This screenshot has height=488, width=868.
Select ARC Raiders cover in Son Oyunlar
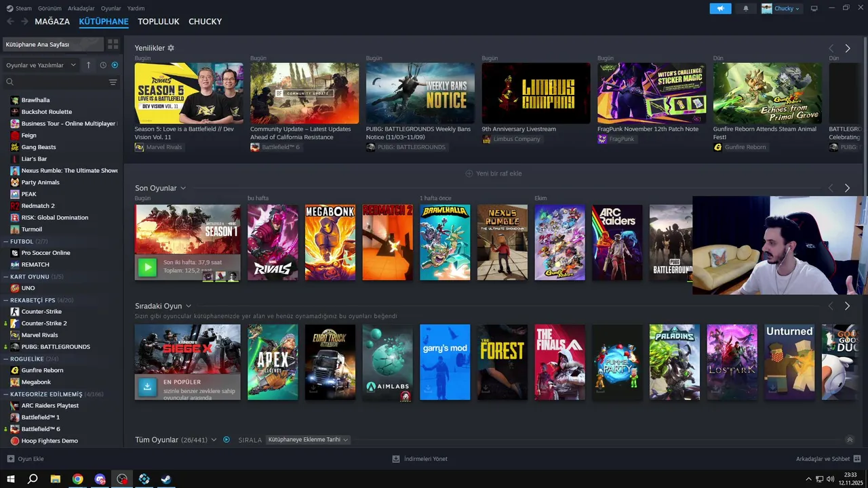click(x=617, y=243)
